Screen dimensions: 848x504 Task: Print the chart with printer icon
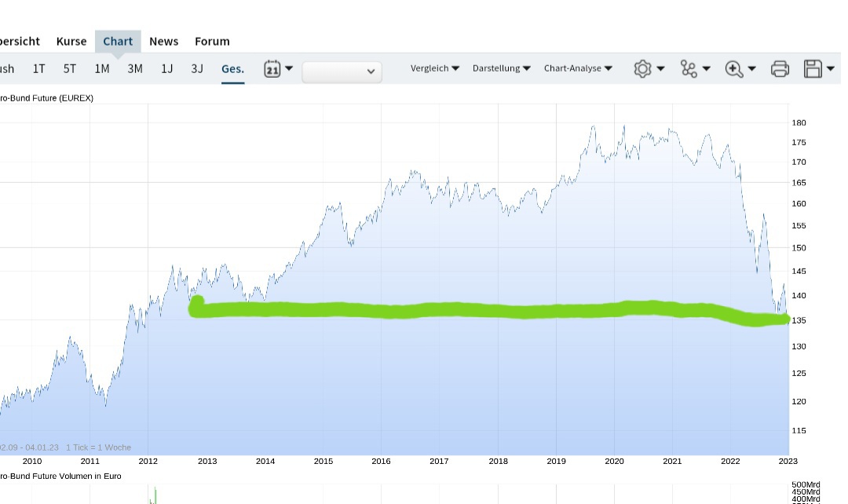[x=780, y=68]
